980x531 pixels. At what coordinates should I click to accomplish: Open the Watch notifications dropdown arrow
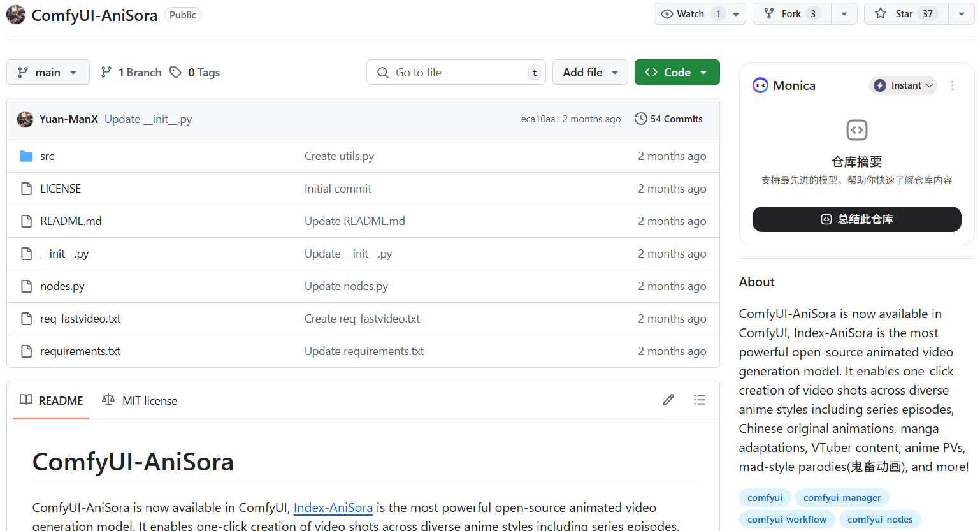[x=736, y=14]
